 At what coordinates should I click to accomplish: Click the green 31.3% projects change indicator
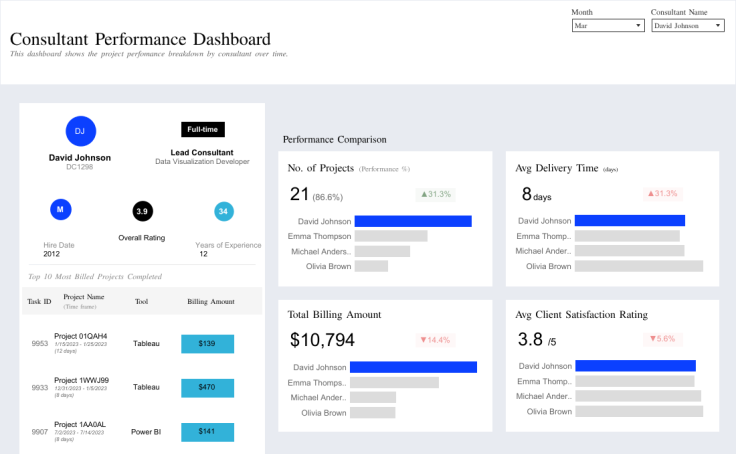435,194
